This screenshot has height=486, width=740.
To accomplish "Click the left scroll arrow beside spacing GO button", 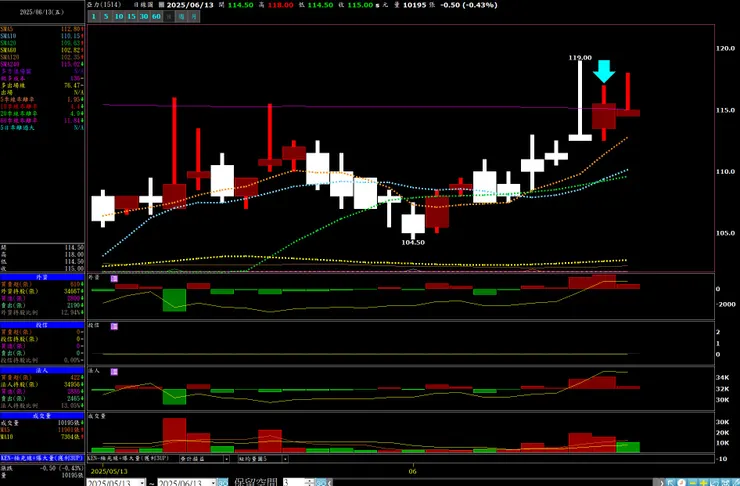I will 329,483.
